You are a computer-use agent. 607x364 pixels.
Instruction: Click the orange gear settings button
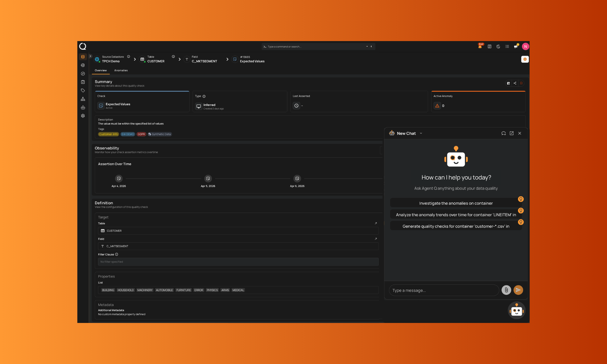pyautogui.click(x=525, y=59)
